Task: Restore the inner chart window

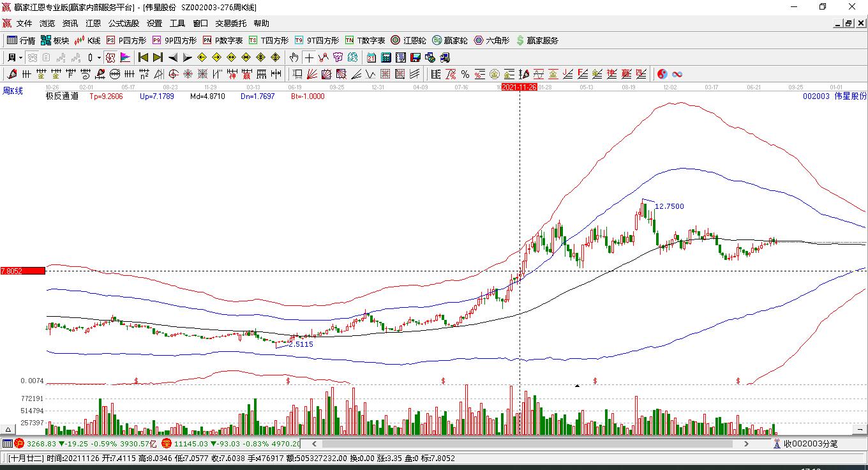Action: click(849, 24)
